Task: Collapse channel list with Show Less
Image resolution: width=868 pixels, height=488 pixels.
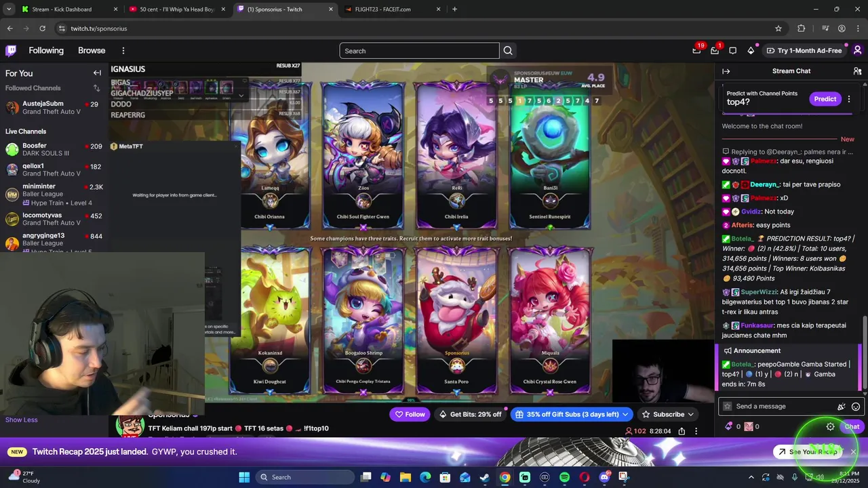Action: (22, 420)
